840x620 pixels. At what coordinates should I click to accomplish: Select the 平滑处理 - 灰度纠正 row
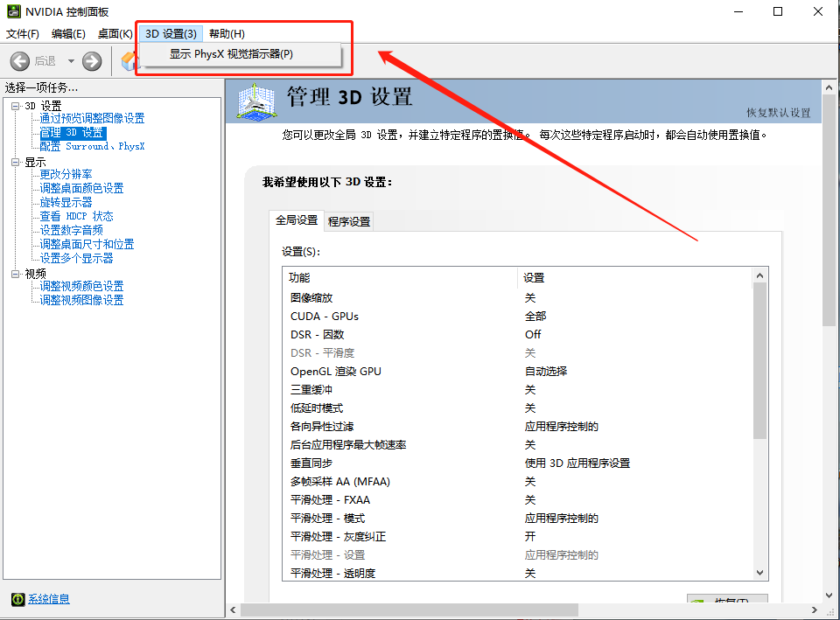pos(517,536)
